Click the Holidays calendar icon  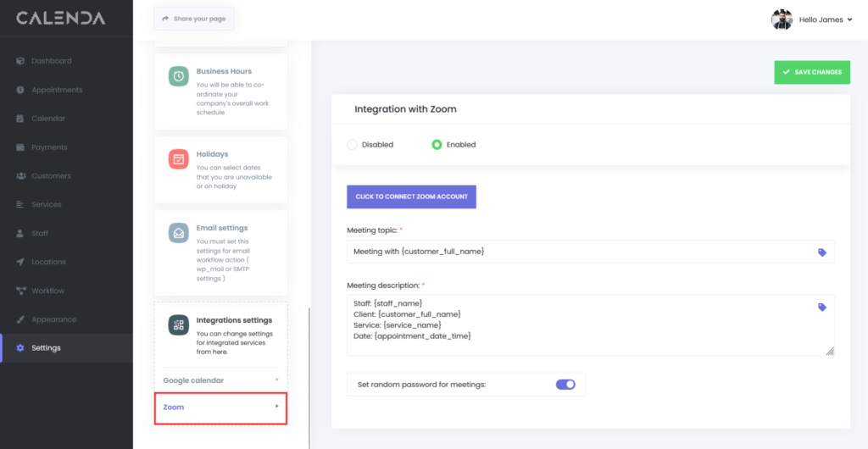click(178, 159)
